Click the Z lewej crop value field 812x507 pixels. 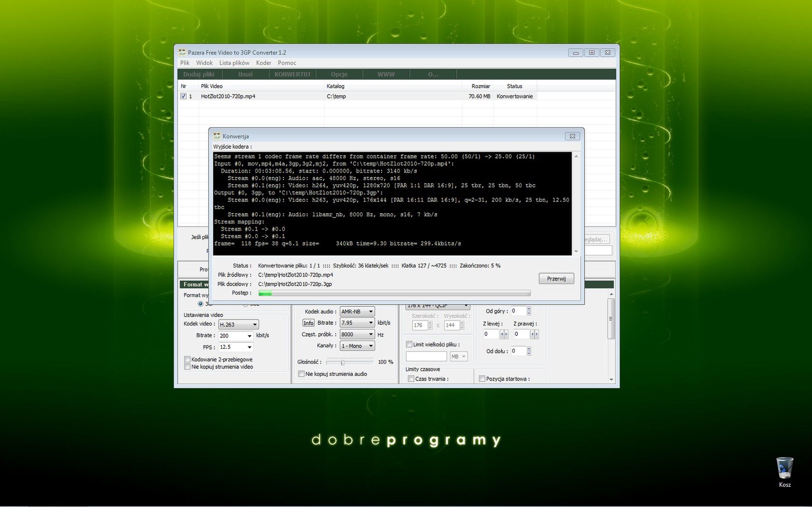491,334
